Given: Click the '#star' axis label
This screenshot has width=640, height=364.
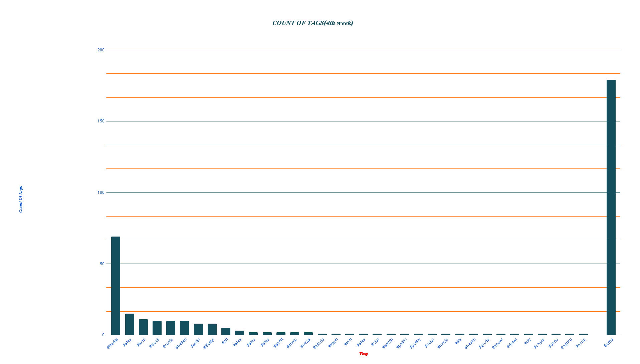Looking at the screenshot, I should (375, 342).
